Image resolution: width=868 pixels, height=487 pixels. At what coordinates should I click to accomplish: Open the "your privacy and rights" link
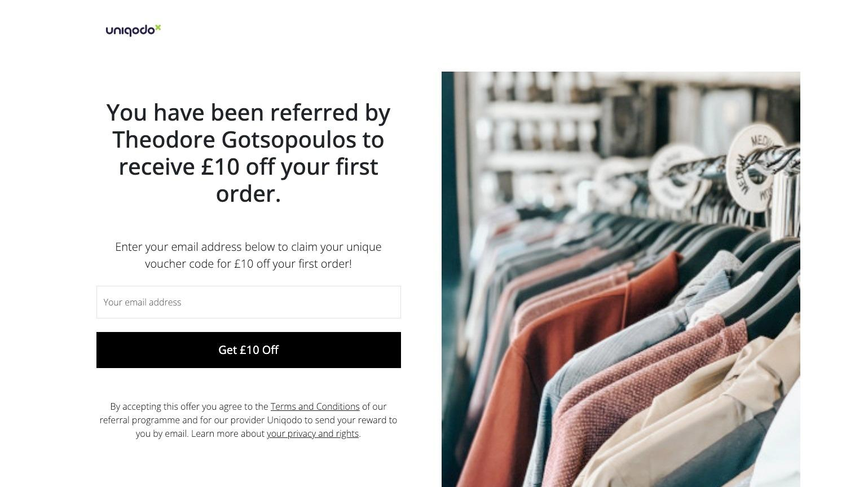point(312,433)
